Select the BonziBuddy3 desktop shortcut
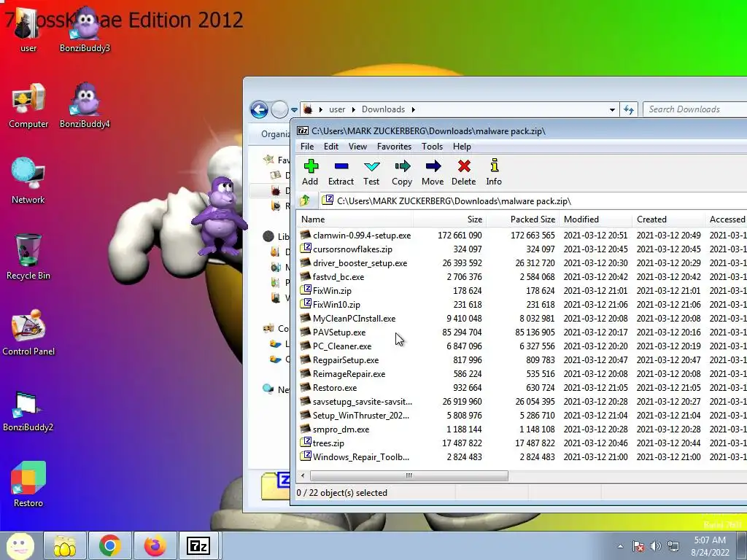 pos(85,28)
